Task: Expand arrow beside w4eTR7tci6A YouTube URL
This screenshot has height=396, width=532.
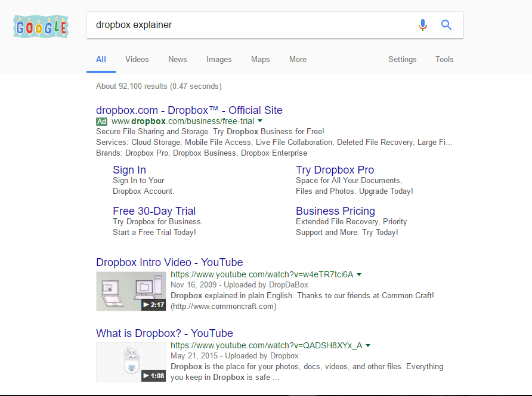Action: tap(359, 274)
